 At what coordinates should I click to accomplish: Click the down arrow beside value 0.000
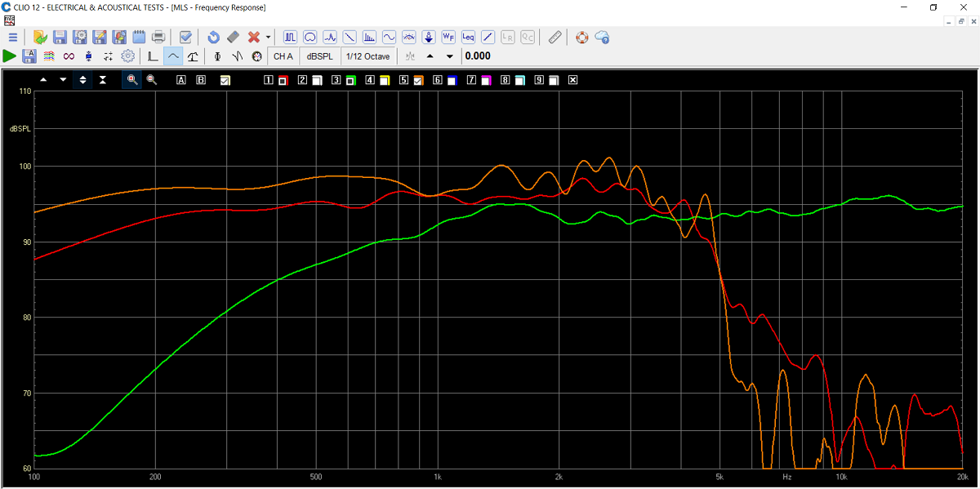[x=450, y=56]
